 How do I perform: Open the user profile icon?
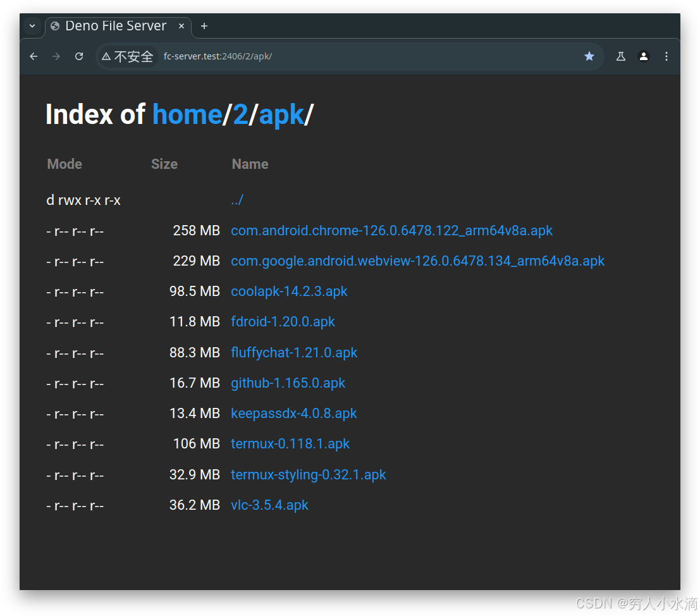[x=643, y=56]
